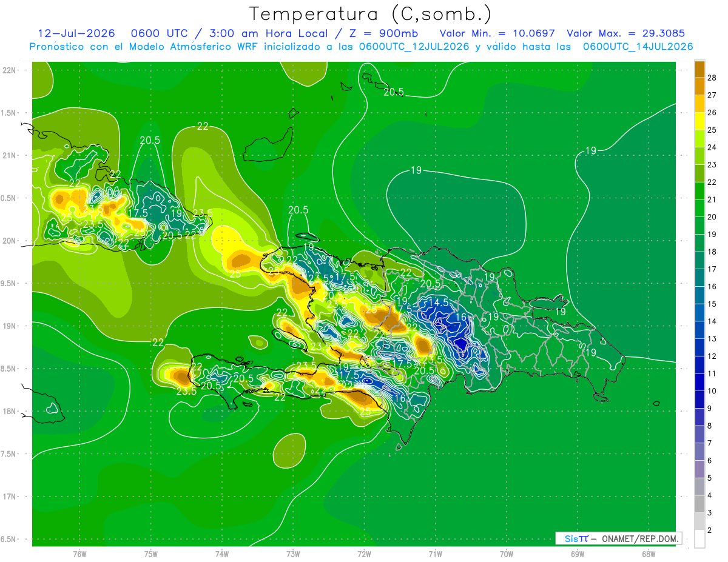Viewport: 728px width, 562px height.
Task: Click the "Temperatura (C,somb.)" chart title
Action: click(371, 14)
